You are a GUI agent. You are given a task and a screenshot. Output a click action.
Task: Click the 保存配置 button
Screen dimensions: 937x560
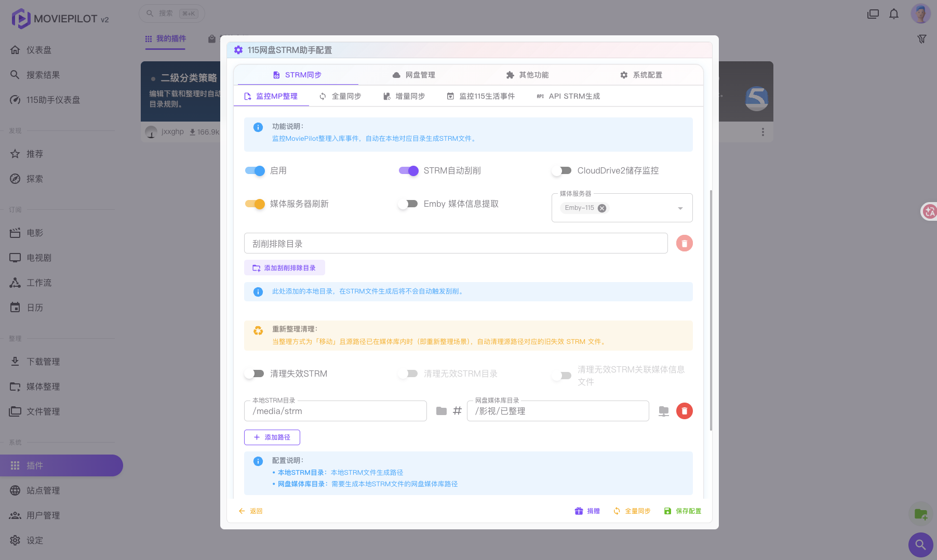pos(682,511)
